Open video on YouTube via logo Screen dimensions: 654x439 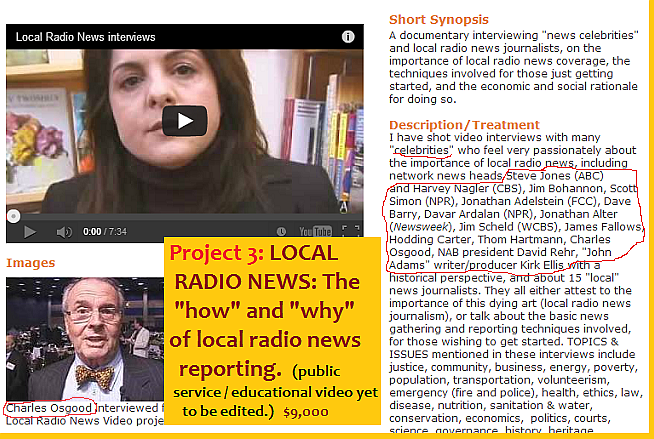[x=315, y=231]
